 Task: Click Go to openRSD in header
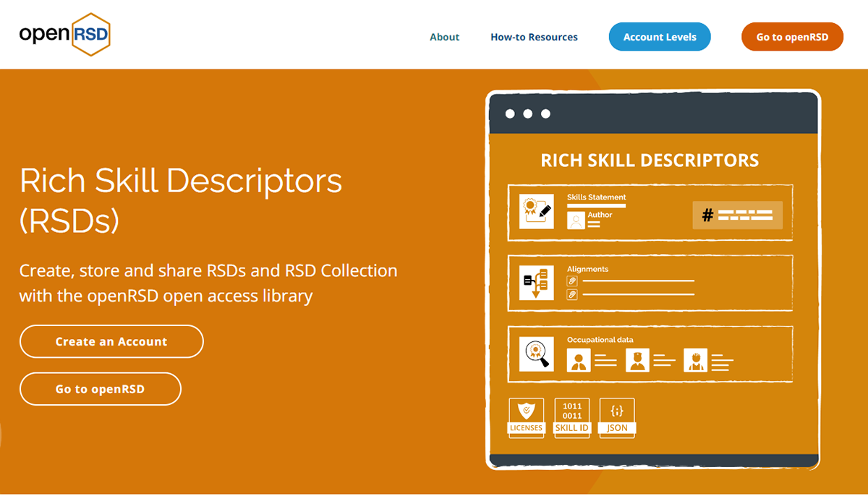point(792,37)
